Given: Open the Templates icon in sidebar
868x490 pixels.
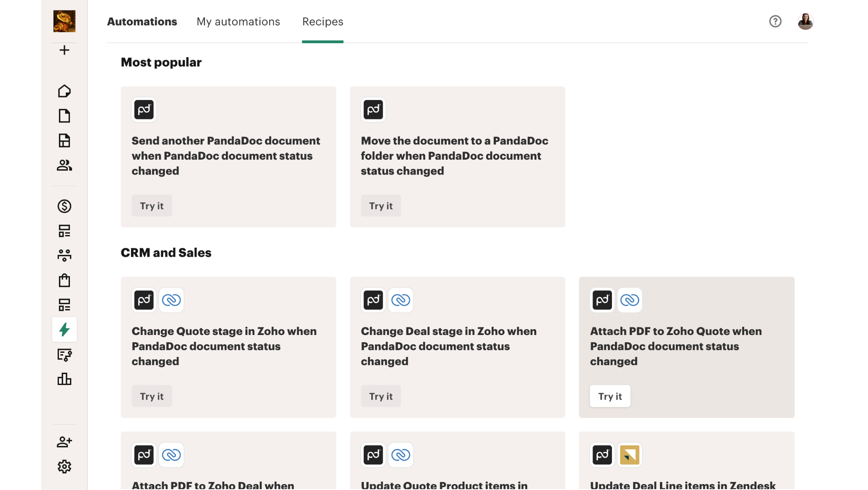Looking at the screenshot, I should (64, 140).
